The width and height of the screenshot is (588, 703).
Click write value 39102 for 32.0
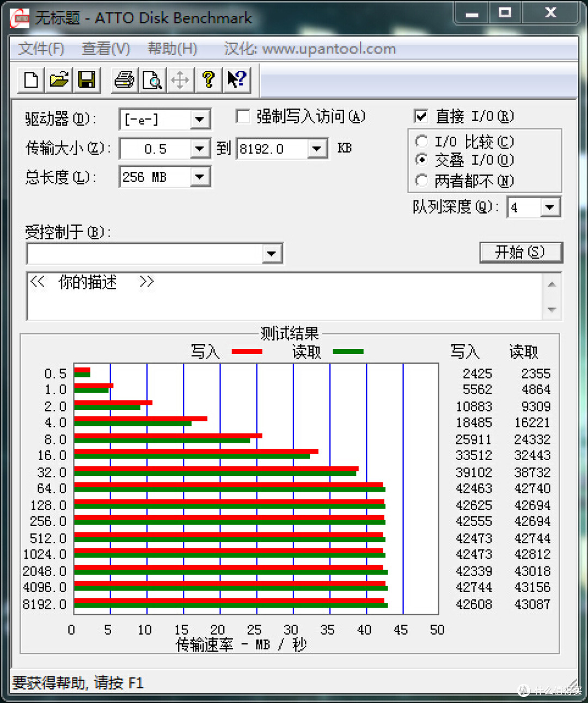tap(474, 472)
